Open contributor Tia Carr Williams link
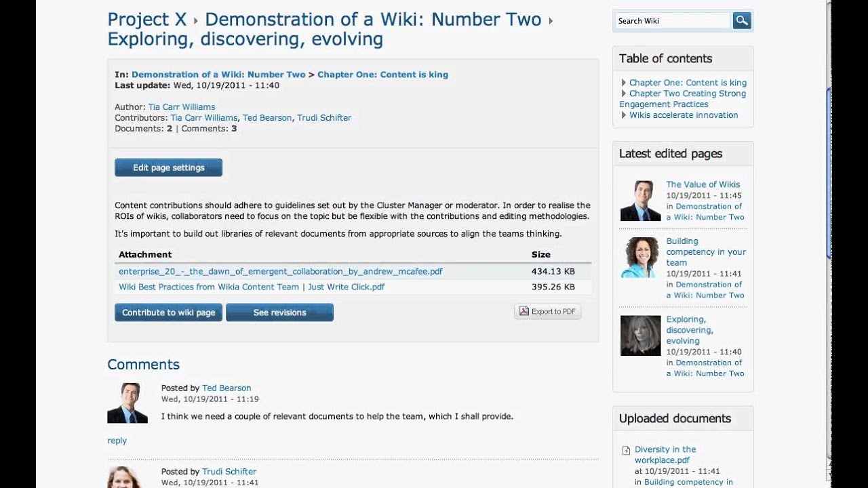868x488 pixels. (204, 118)
